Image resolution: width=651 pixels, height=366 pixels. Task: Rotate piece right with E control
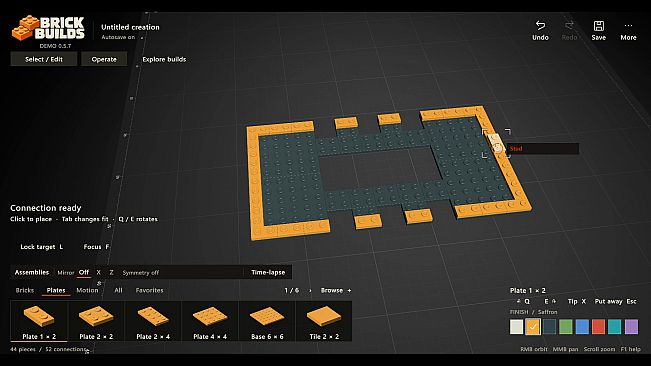[x=550, y=301]
